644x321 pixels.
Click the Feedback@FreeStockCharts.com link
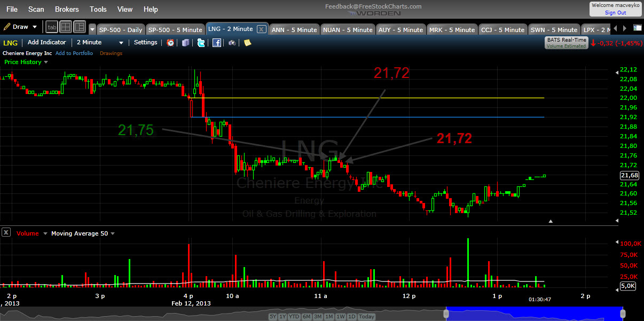point(373,6)
